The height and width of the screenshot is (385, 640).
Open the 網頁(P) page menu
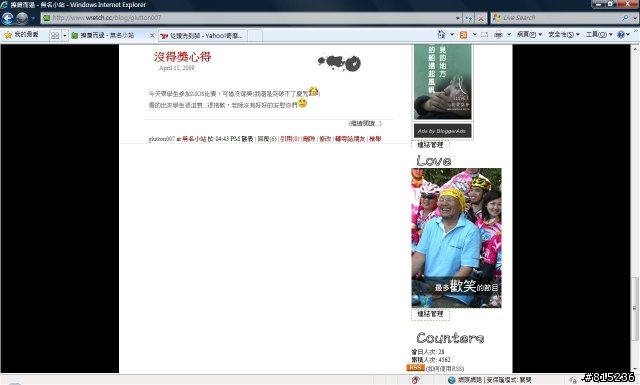(529, 35)
